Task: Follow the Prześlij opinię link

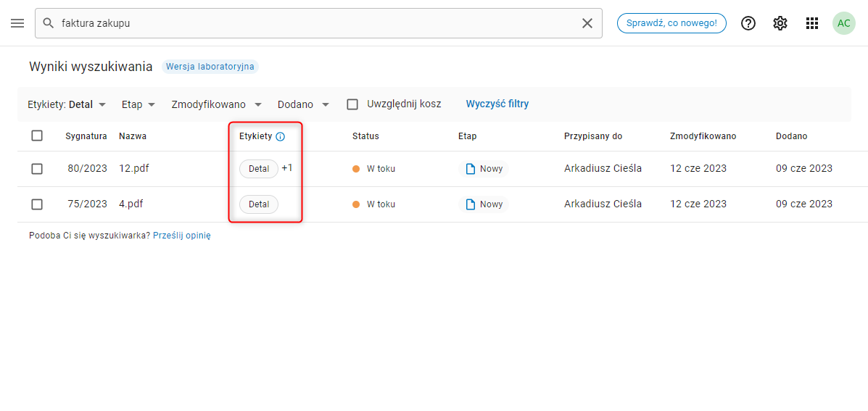Action: 181,236
